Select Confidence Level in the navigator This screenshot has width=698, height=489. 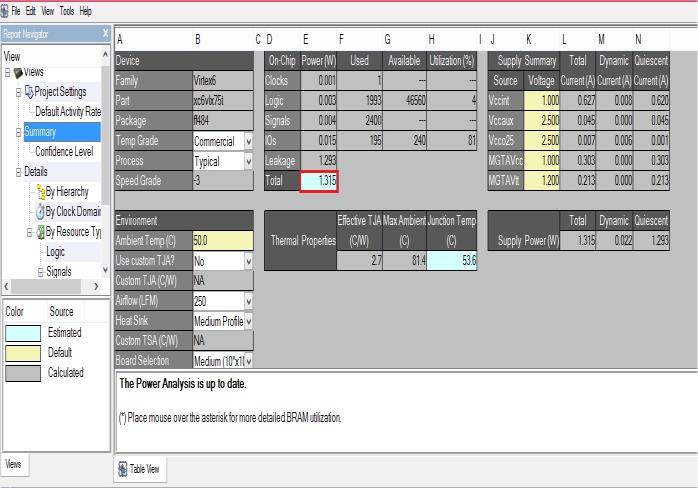[64, 152]
